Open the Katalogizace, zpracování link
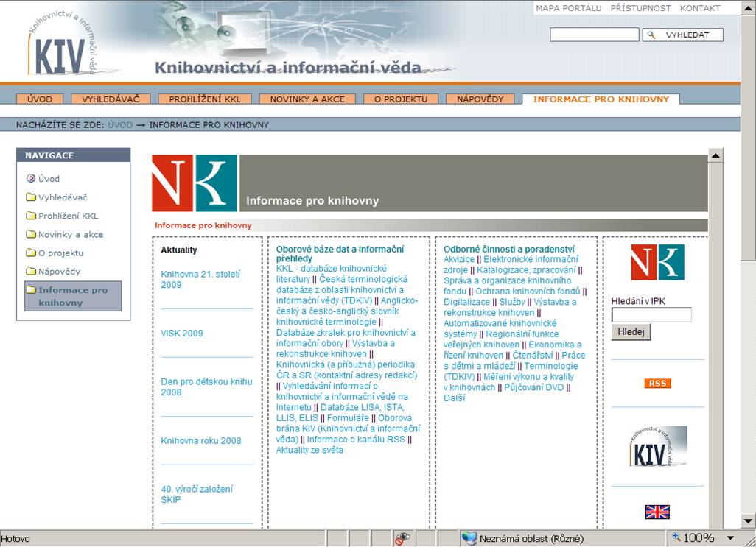 click(527, 269)
